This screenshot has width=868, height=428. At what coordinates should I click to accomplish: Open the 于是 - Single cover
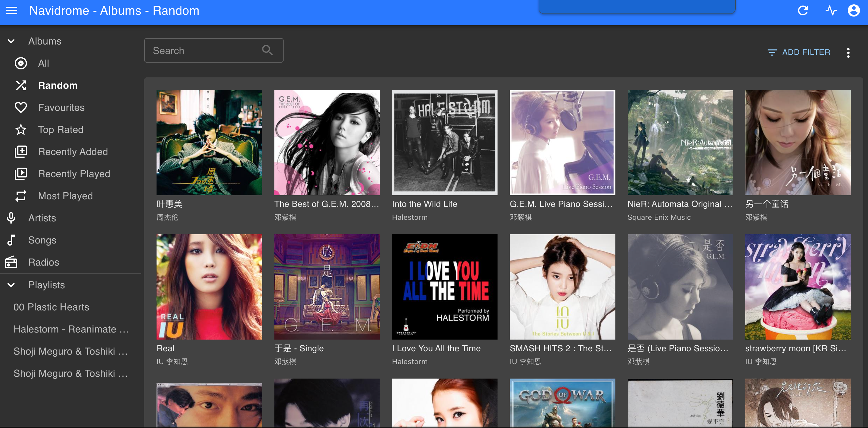(x=327, y=287)
